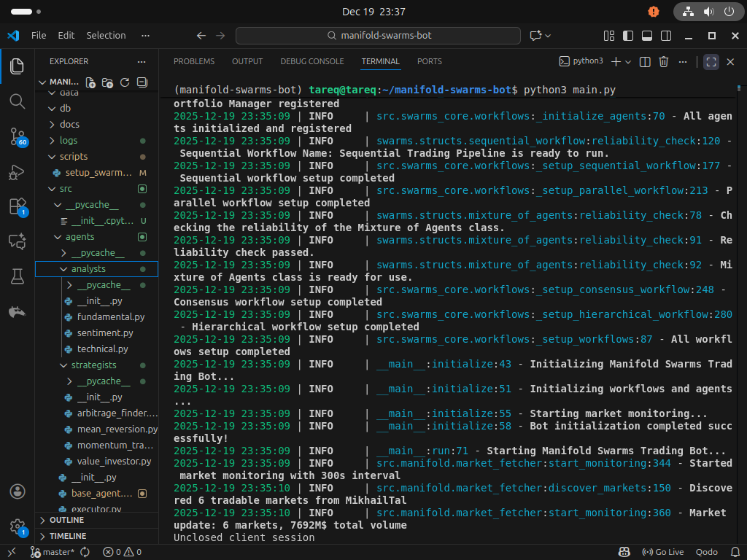Toggle the secondary side bar
Screen dimensions: 747x560
[x=666, y=36]
